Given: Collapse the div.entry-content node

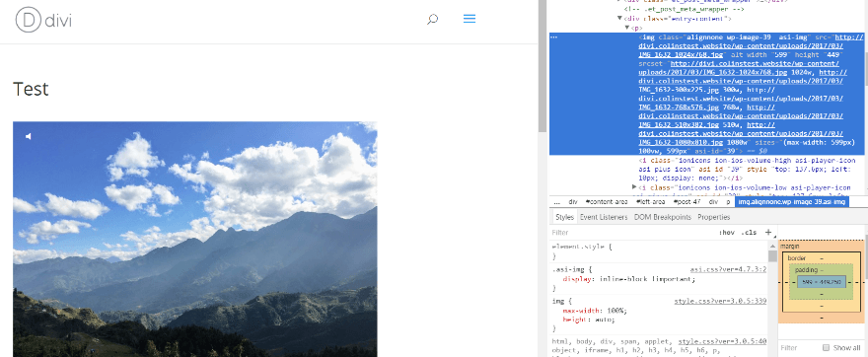Looking at the screenshot, I should [x=620, y=19].
